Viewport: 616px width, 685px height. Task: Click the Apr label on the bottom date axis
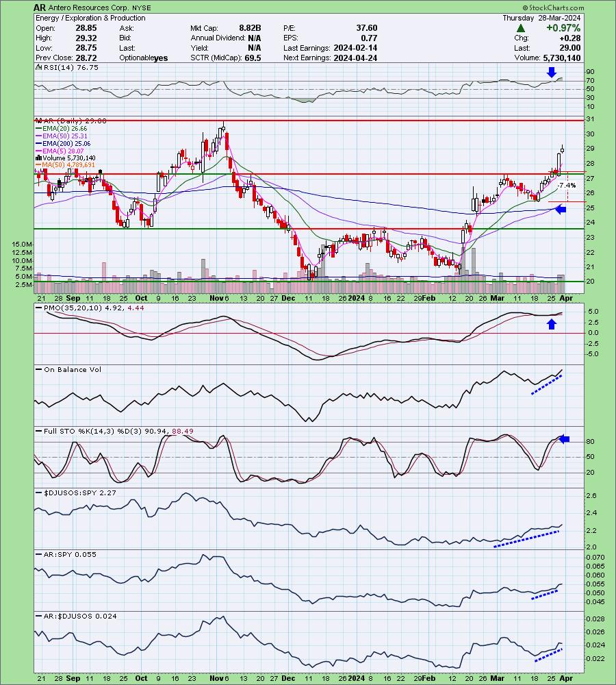tap(566, 678)
